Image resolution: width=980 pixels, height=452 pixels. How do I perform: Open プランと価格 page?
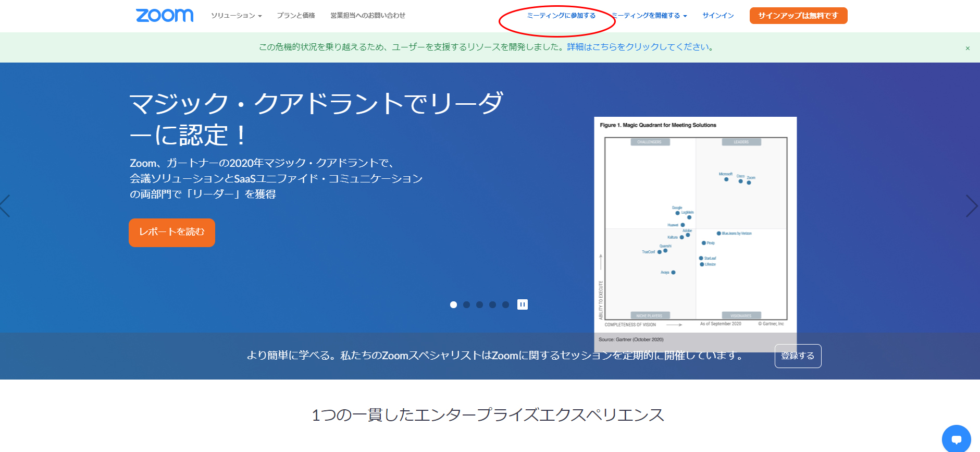[x=296, y=16]
